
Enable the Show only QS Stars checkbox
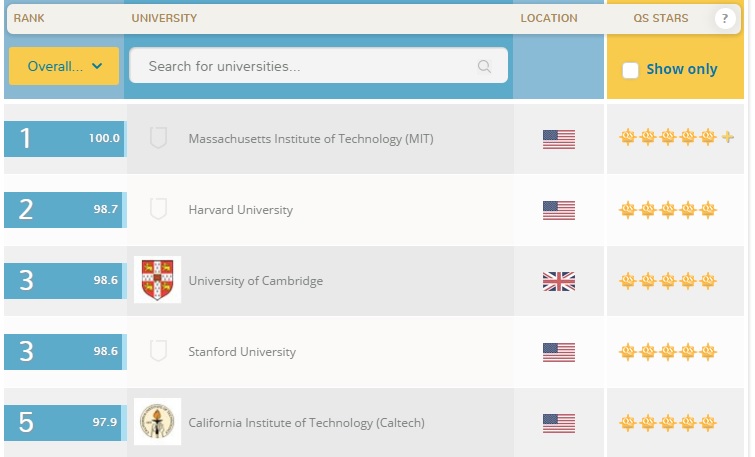[x=630, y=70]
